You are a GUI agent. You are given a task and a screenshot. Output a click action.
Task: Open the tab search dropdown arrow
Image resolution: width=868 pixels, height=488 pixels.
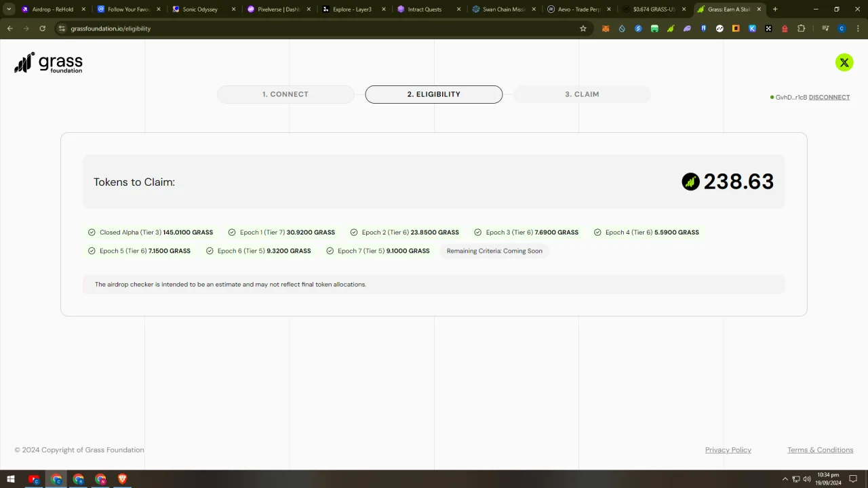pyautogui.click(x=9, y=9)
